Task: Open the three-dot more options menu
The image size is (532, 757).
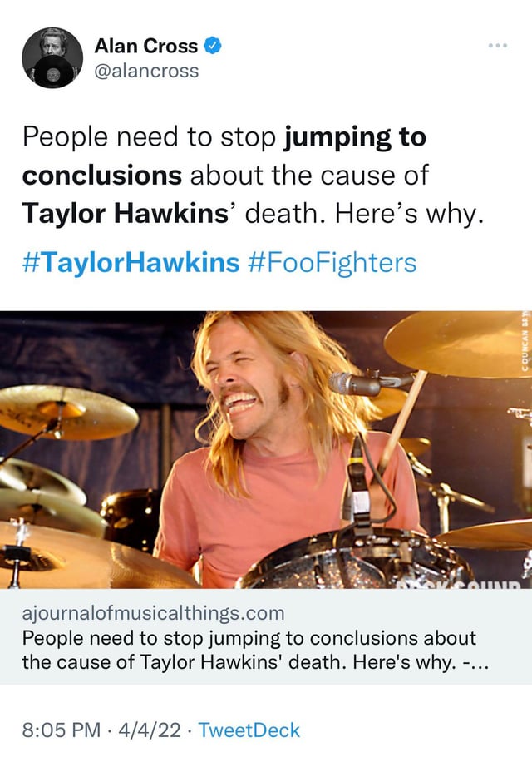Action: [x=497, y=46]
